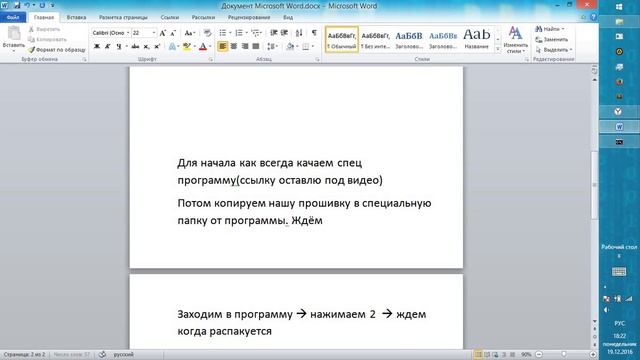Viewport: 640px width, 360px height.
Task: Click the Sort icon
Action: (299, 33)
